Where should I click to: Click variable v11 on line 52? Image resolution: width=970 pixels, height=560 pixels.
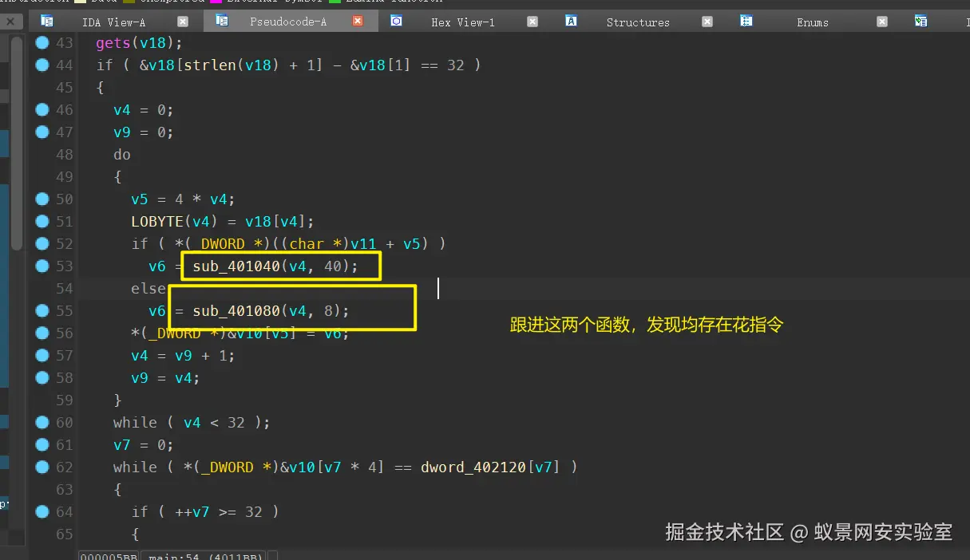(x=363, y=243)
